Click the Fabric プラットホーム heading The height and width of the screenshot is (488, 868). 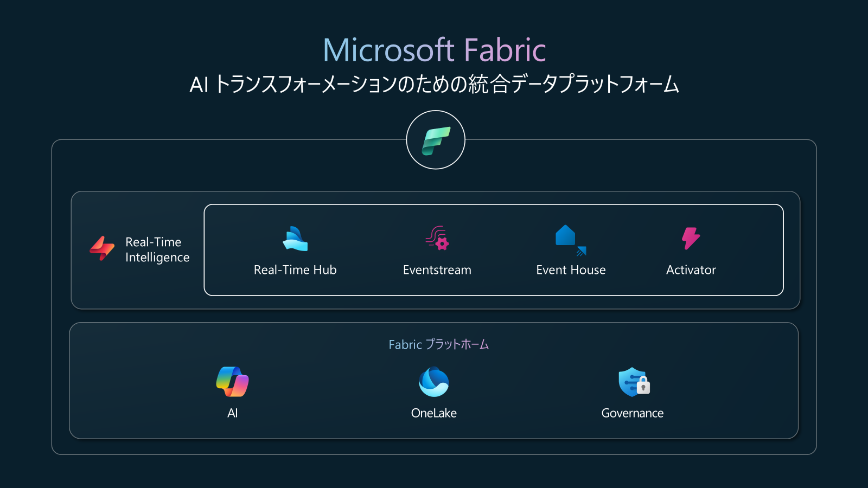439,344
